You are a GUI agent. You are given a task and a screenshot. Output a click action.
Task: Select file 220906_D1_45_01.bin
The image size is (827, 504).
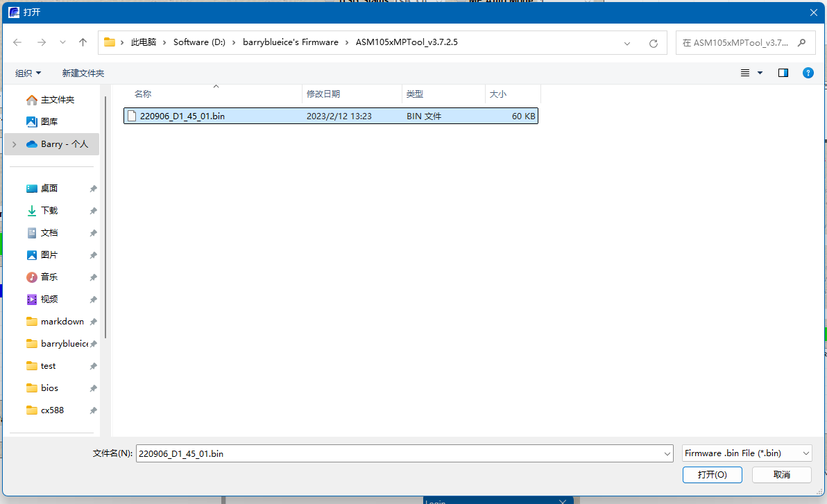[331, 116]
